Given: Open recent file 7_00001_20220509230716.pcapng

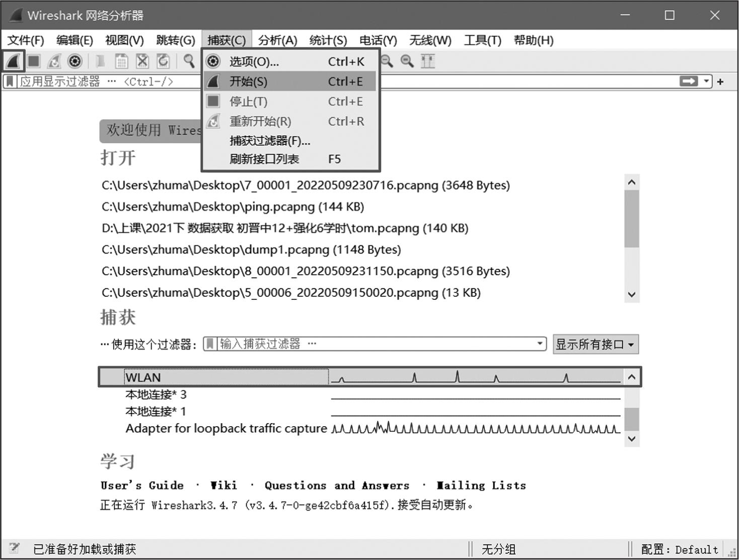Looking at the screenshot, I should tap(306, 185).
